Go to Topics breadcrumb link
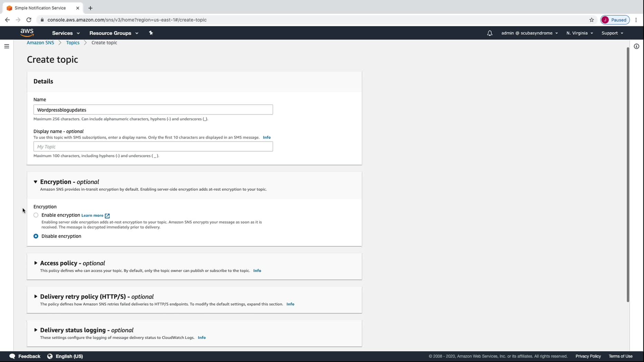The image size is (644, 362). pos(73,43)
